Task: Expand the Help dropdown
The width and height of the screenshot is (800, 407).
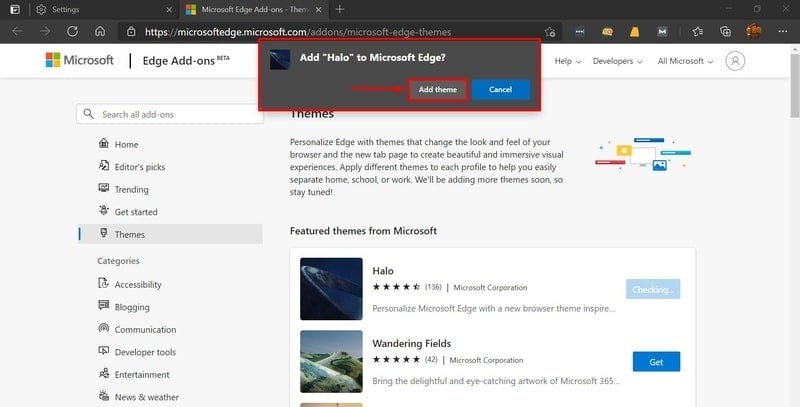Action: (x=568, y=61)
